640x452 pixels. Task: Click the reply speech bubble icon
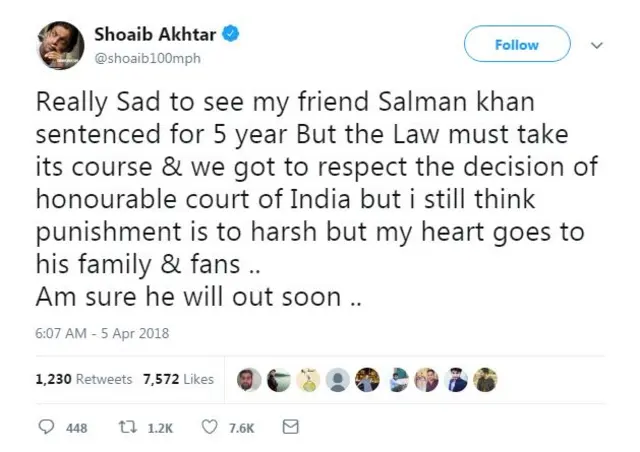[46, 427]
